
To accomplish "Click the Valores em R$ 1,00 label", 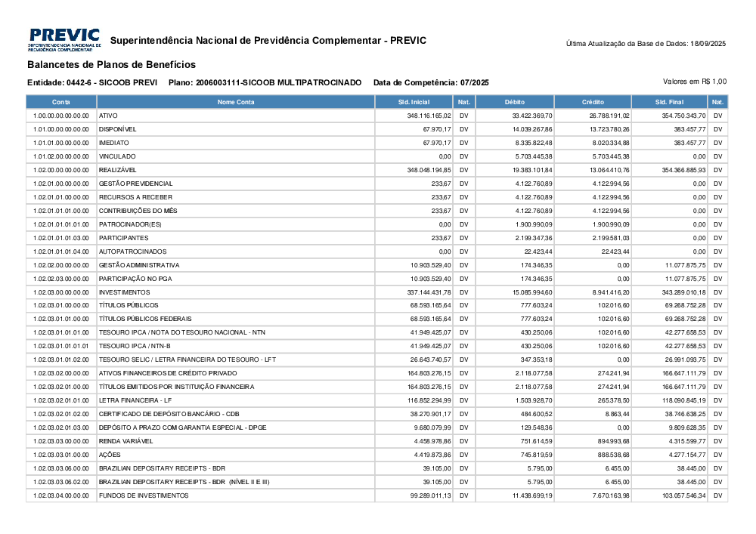I will tap(694, 82).
